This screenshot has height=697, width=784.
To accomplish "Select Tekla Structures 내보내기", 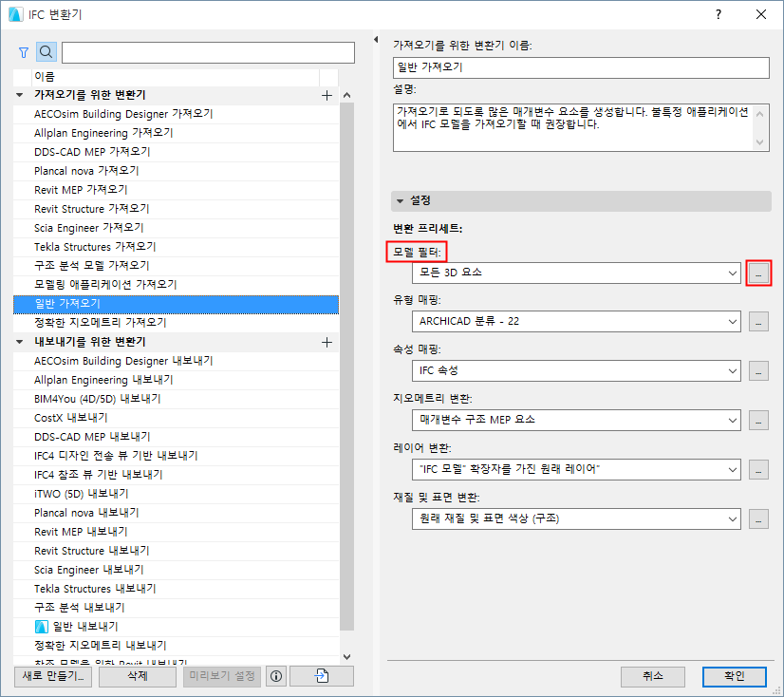I will click(176, 590).
